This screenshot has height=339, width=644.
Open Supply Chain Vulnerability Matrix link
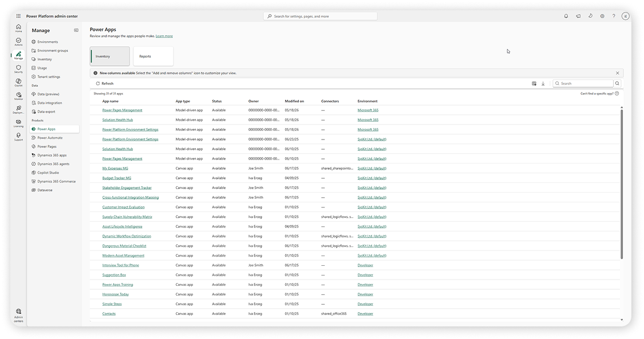pyautogui.click(x=127, y=217)
